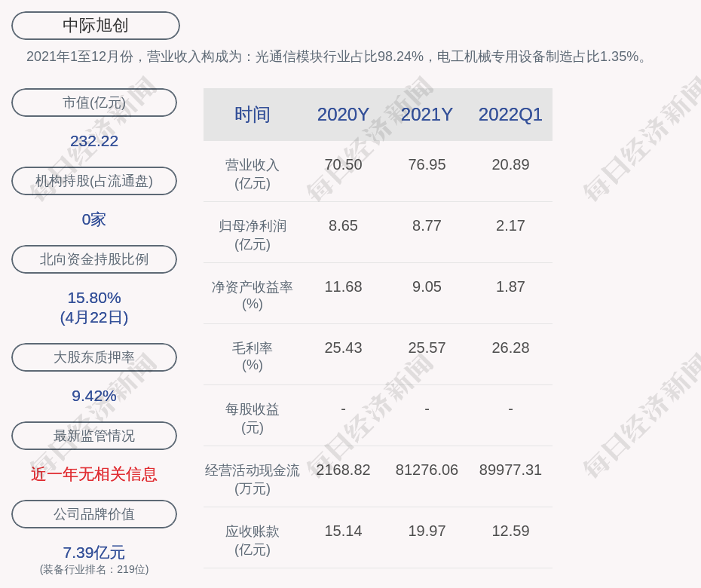Click the ROE value 9.05

click(x=427, y=286)
